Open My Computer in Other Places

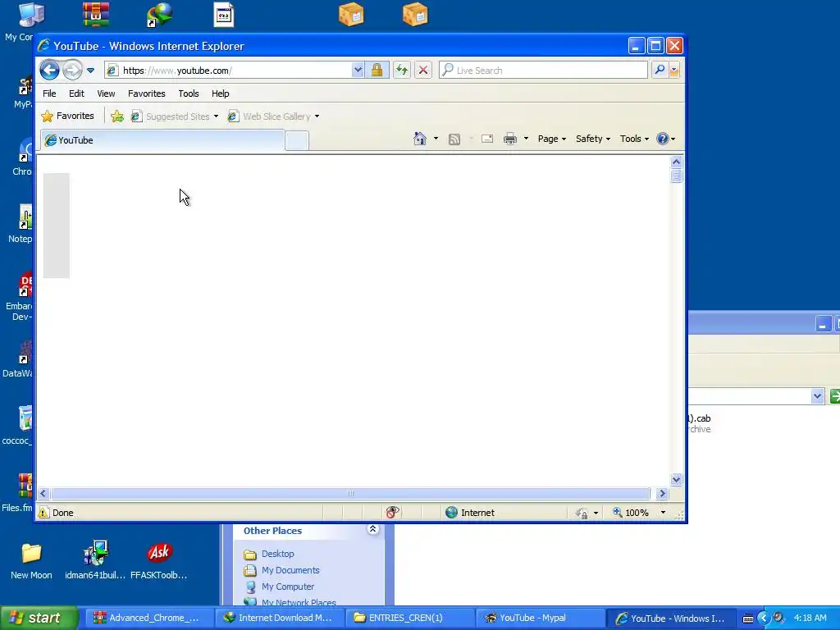tap(288, 587)
